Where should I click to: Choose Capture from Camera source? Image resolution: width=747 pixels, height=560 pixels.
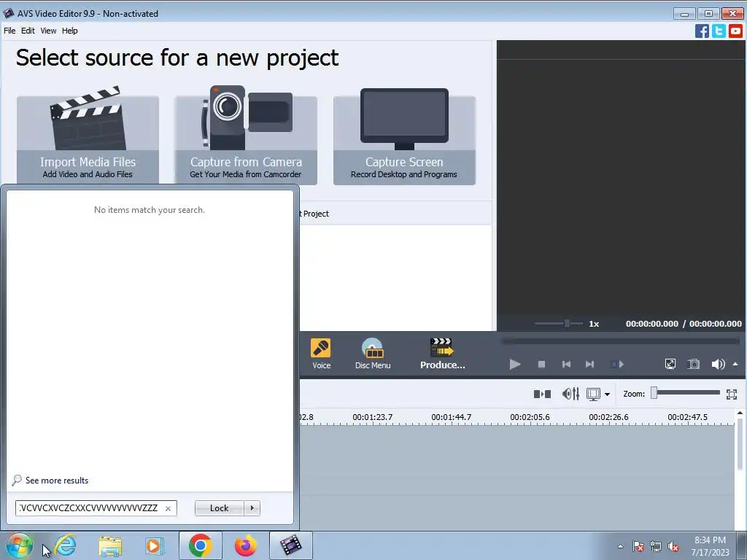coord(246,136)
